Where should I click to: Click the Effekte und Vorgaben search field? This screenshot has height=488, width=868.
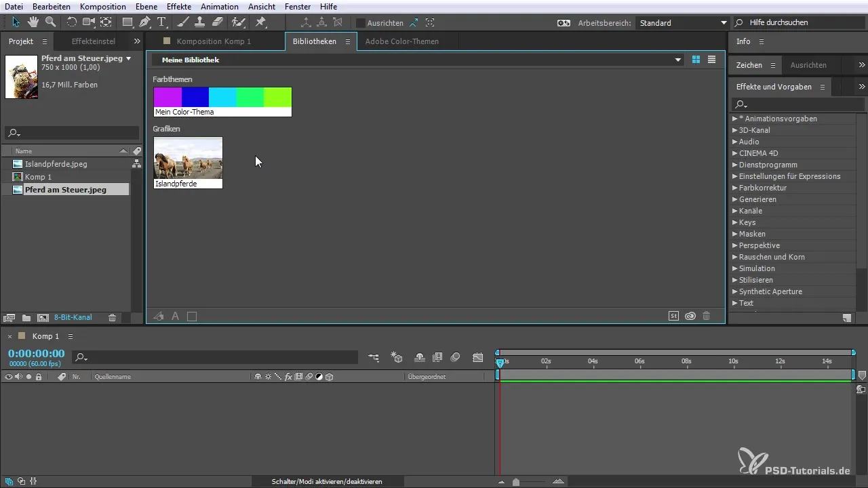[798, 104]
